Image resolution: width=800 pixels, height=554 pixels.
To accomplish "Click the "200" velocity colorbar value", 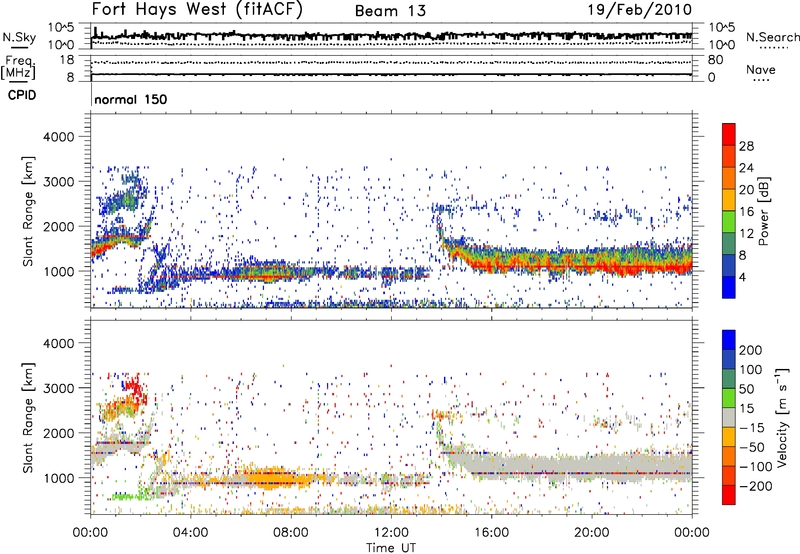I will [751, 350].
